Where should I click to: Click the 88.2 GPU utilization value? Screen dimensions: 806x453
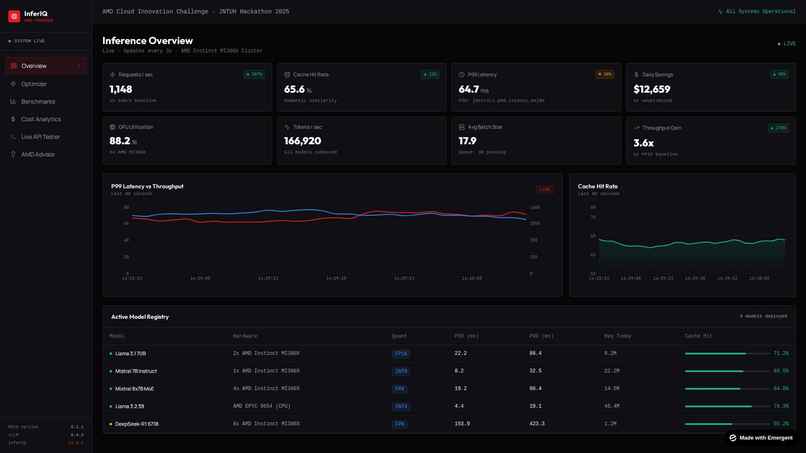point(120,141)
